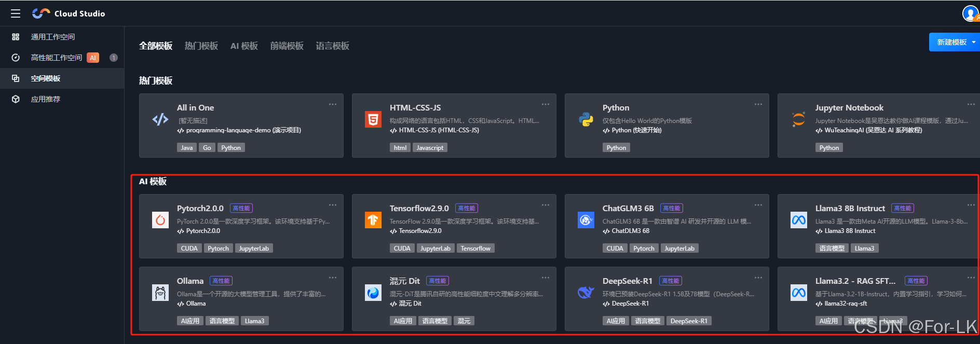Switch to the 热门模板 tab
980x344 pixels.
[x=201, y=46]
